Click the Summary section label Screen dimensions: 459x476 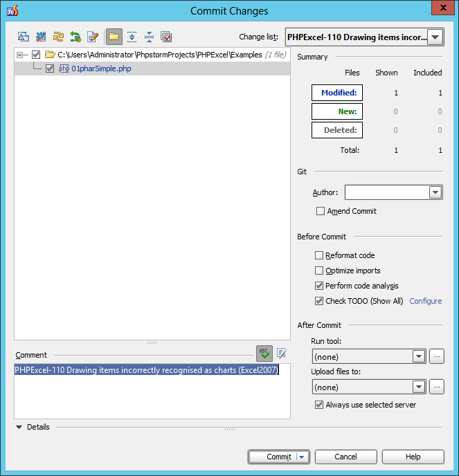click(312, 57)
